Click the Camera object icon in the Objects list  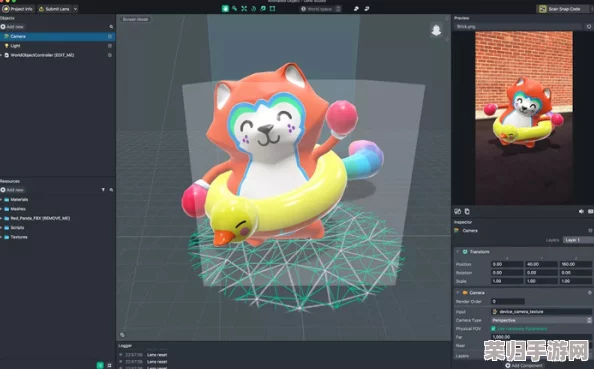point(6,36)
